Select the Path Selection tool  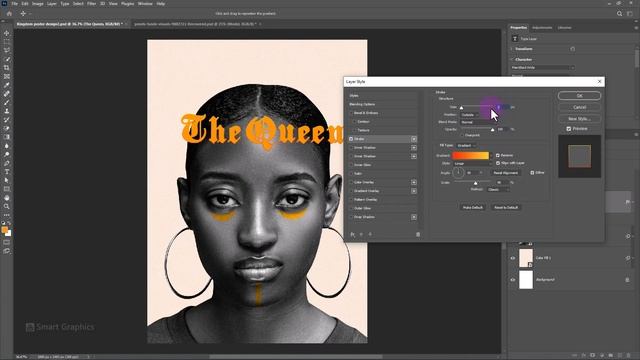click(7, 180)
